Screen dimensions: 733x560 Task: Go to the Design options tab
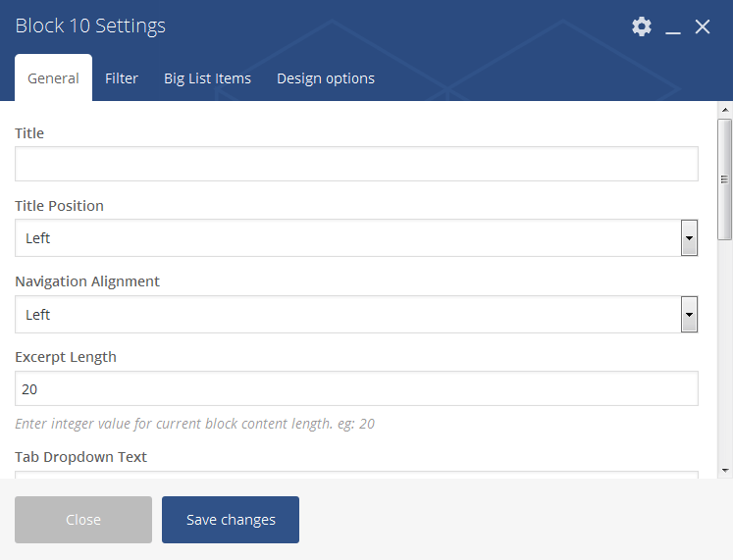tap(326, 78)
